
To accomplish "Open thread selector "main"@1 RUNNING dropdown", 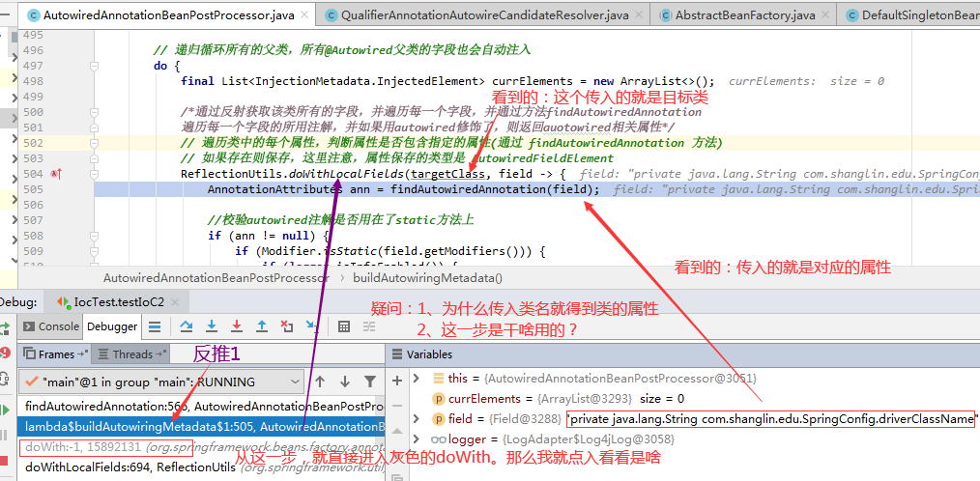I will 161,382.
